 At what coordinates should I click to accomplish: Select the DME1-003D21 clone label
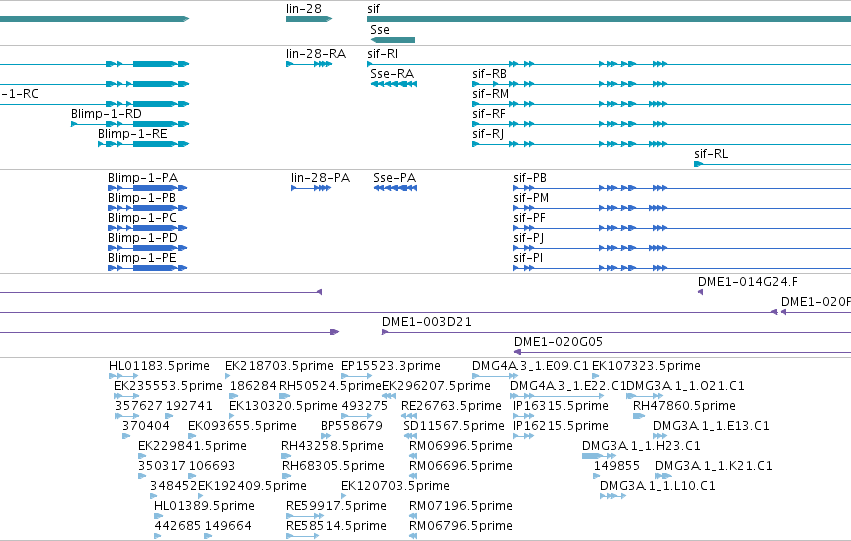[x=427, y=322]
